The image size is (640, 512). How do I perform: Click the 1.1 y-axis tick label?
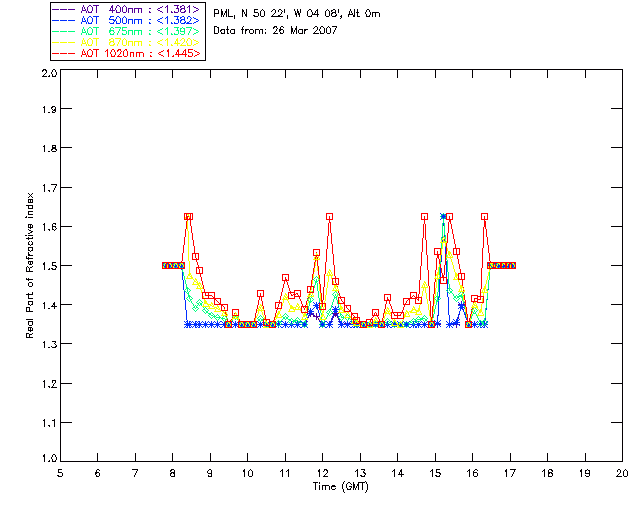pyautogui.click(x=49, y=423)
